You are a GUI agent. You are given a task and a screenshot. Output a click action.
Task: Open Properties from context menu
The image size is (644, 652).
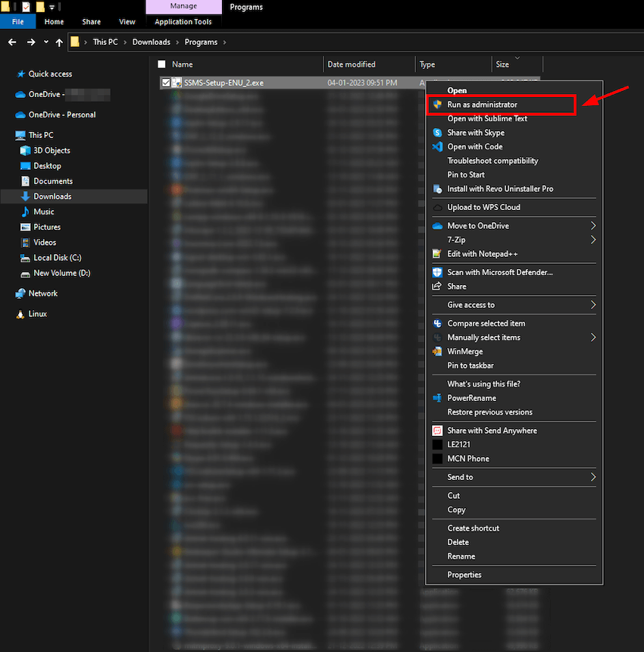464,575
